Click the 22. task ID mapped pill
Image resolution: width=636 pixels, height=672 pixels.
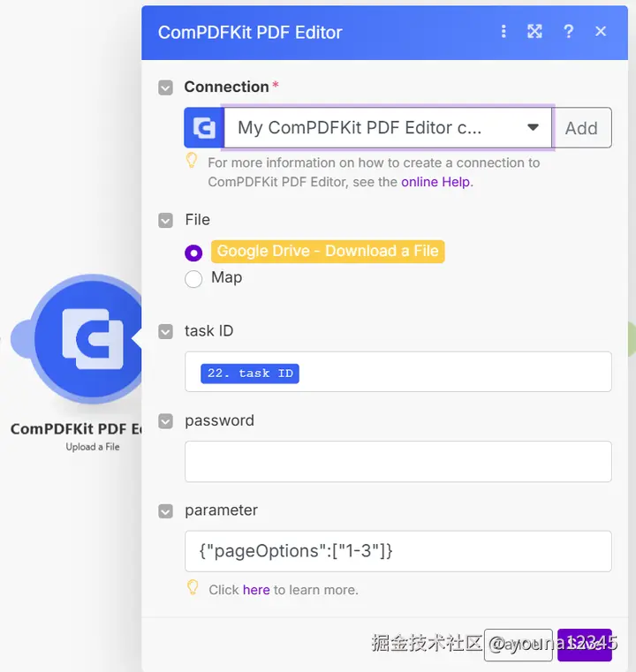(x=250, y=374)
